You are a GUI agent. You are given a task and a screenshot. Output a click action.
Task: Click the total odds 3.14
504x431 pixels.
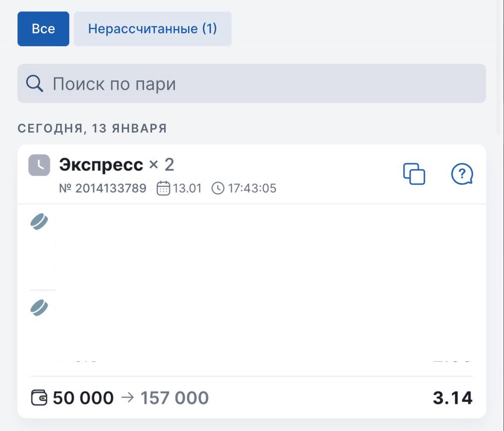453,398
